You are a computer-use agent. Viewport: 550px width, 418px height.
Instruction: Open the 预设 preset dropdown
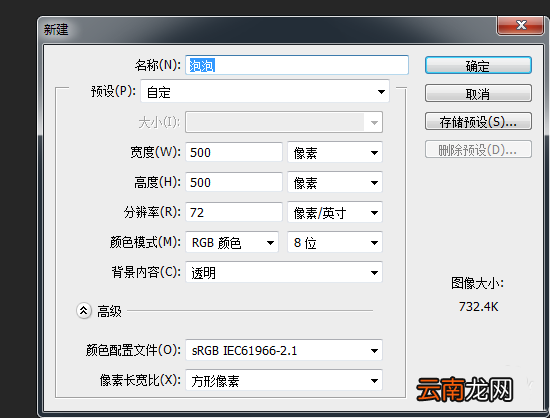(265, 92)
